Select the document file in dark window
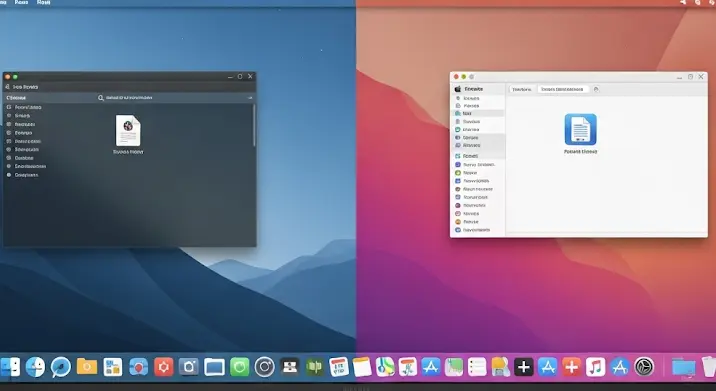This screenshot has height=391, width=716. 128,131
